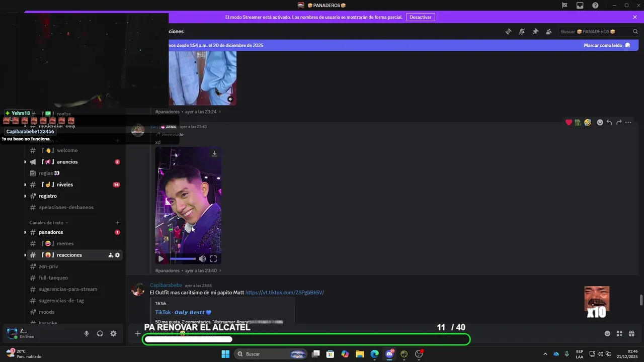Mute the forwarded video volume

tap(202, 259)
